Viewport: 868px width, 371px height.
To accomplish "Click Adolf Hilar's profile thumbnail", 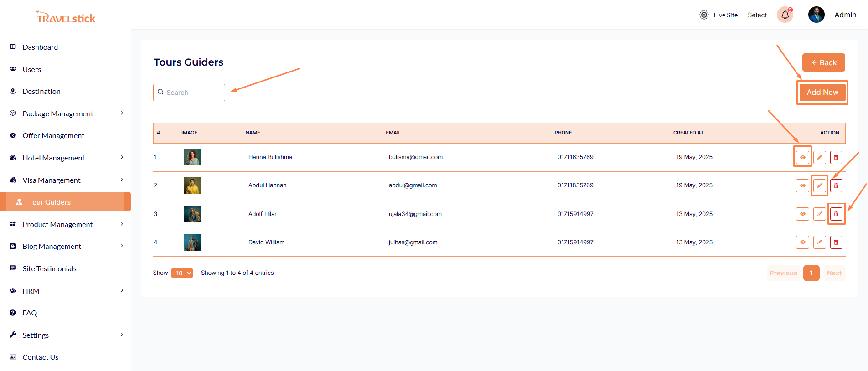I will click(x=192, y=214).
